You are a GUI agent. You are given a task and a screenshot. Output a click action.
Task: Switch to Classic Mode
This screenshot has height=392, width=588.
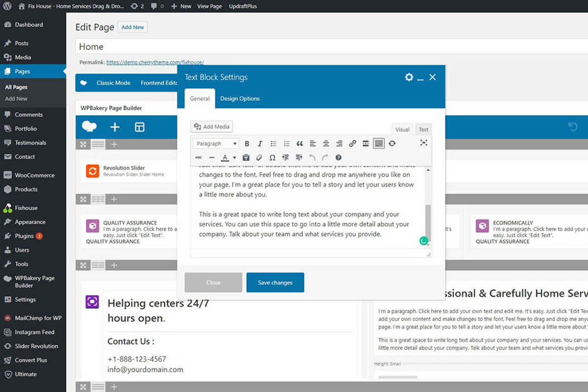[113, 83]
